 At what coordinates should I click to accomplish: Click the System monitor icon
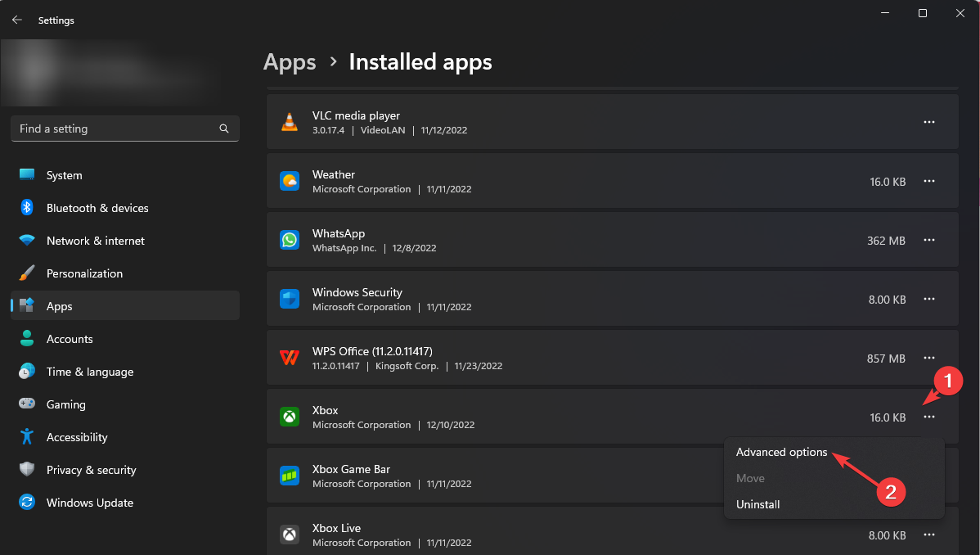tap(27, 174)
